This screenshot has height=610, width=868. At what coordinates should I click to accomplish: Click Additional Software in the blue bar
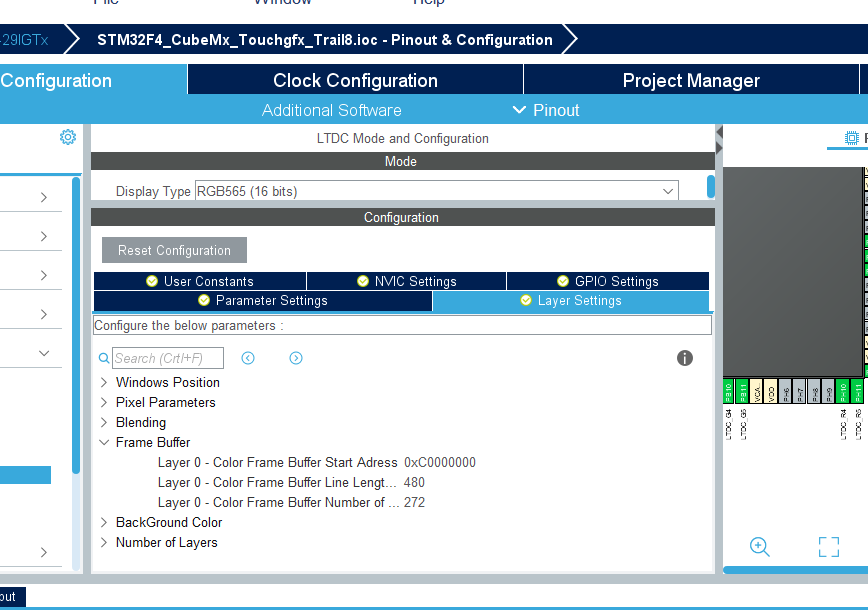point(332,110)
